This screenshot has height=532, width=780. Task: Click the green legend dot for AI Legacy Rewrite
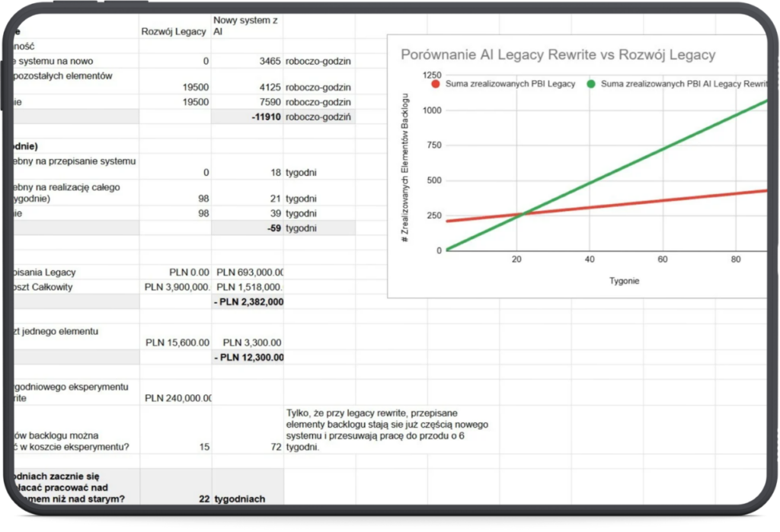tap(591, 84)
